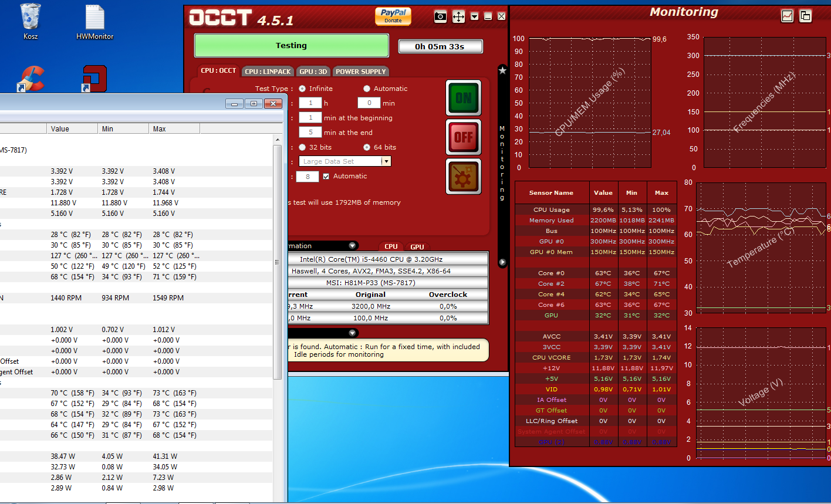The height and width of the screenshot is (504, 831).
Task: Toggle the Automatic threads checkbox
Action: pyautogui.click(x=326, y=176)
